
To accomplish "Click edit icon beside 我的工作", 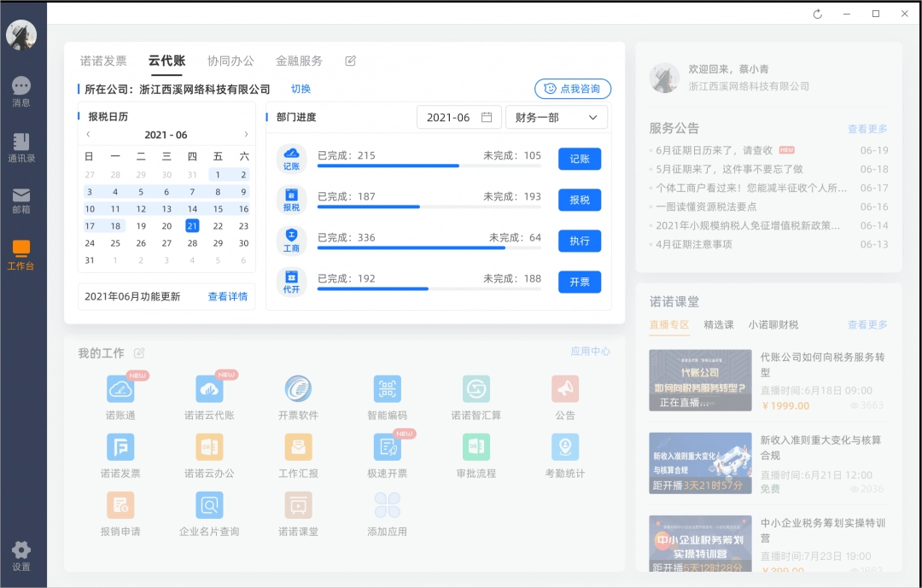I will pos(139,353).
